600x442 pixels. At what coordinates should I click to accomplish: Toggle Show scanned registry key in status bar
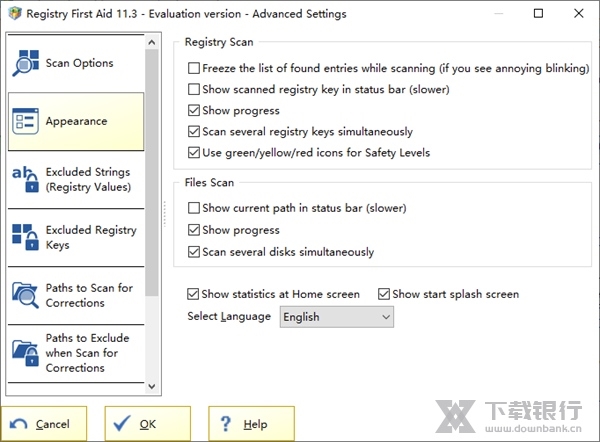click(194, 90)
